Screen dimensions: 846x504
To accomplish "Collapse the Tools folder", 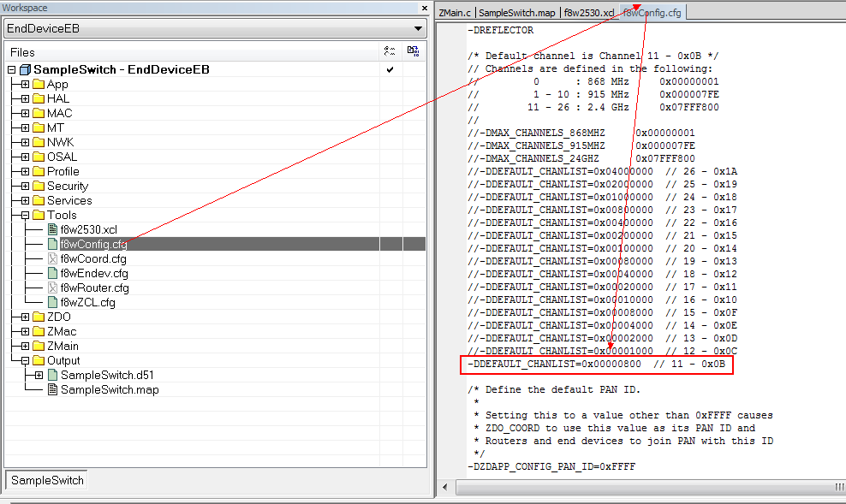I will point(26,216).
